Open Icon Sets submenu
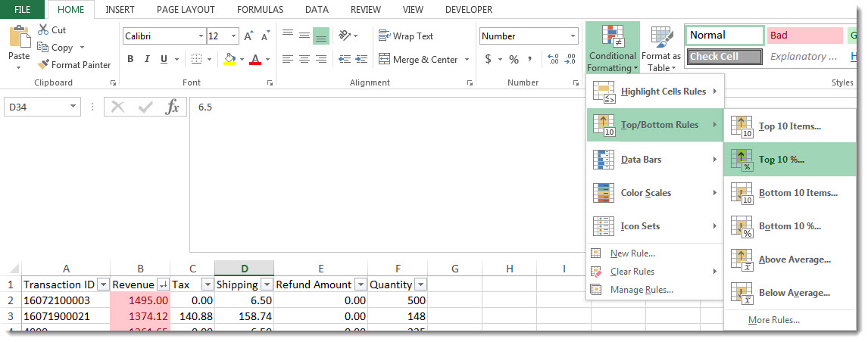The image size is (868, 342). 655,225
